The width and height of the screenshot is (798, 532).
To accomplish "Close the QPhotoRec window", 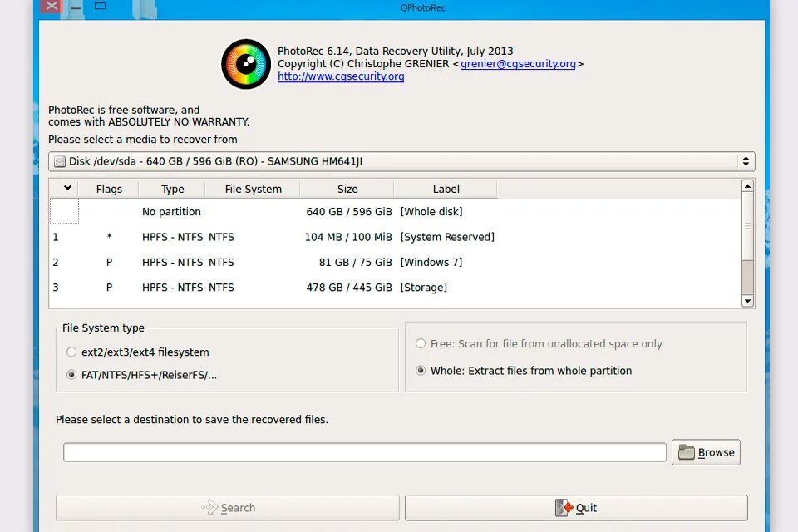I will (52, 6).
